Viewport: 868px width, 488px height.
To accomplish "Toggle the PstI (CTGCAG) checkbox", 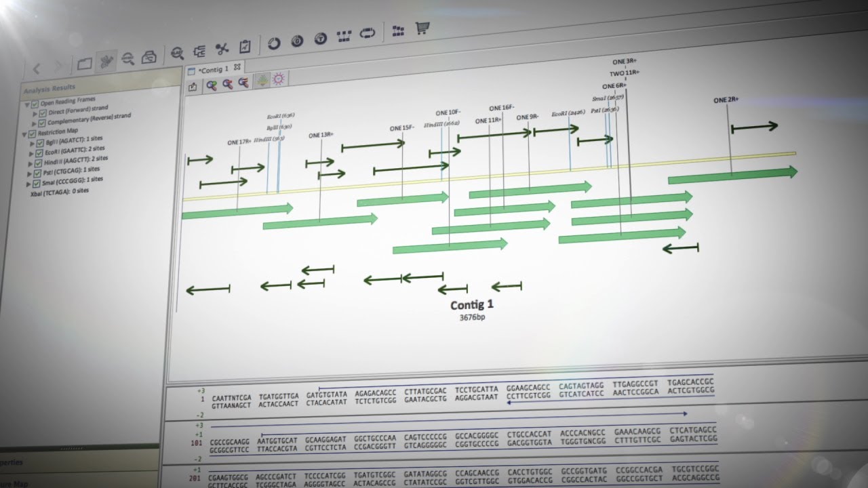I will pyautogui.click(x=39, y=174).
